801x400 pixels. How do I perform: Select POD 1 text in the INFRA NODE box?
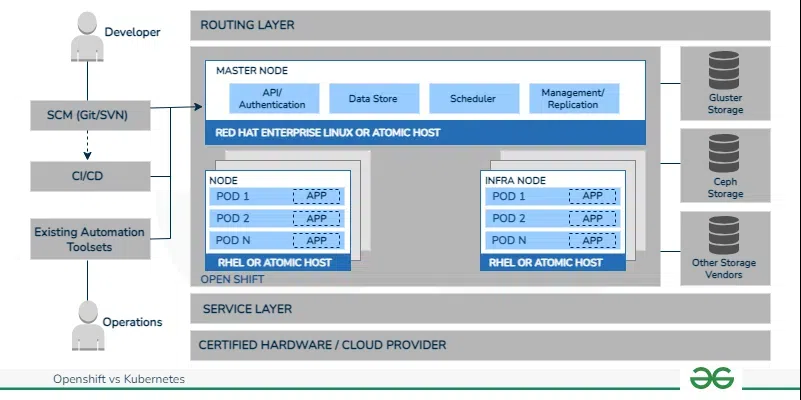pos(509,196)
